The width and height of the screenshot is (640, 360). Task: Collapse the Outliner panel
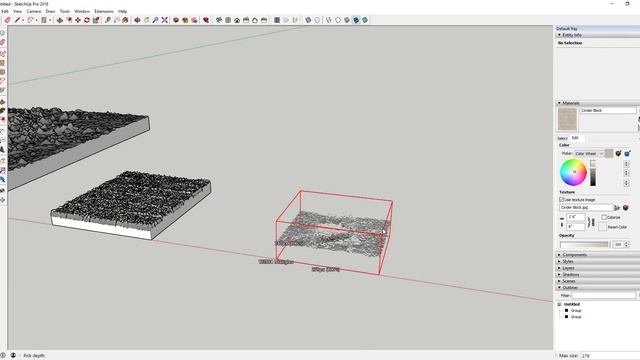(x=559, y=288)
